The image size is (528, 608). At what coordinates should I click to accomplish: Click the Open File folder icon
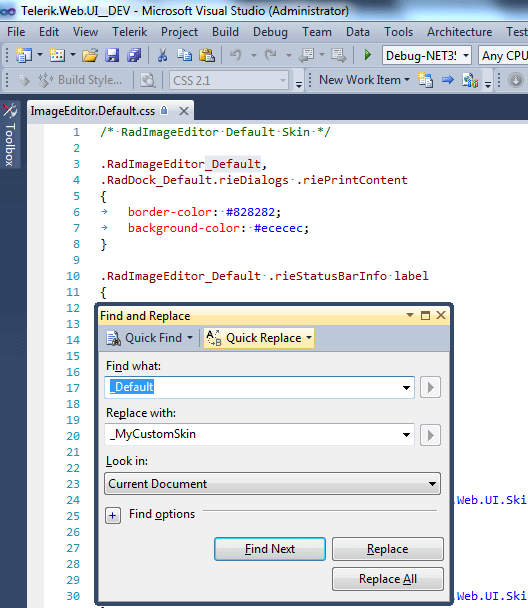(90, 55)
